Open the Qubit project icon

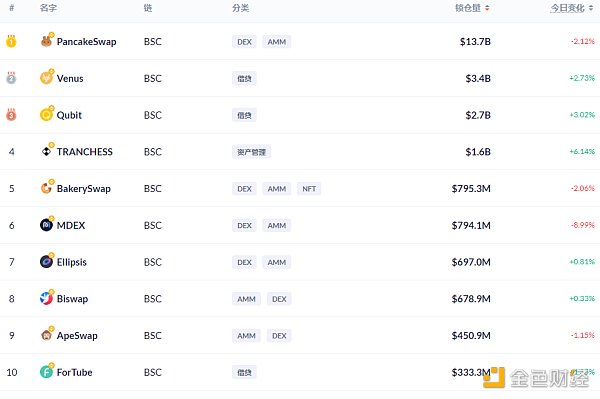coord(46,114)
